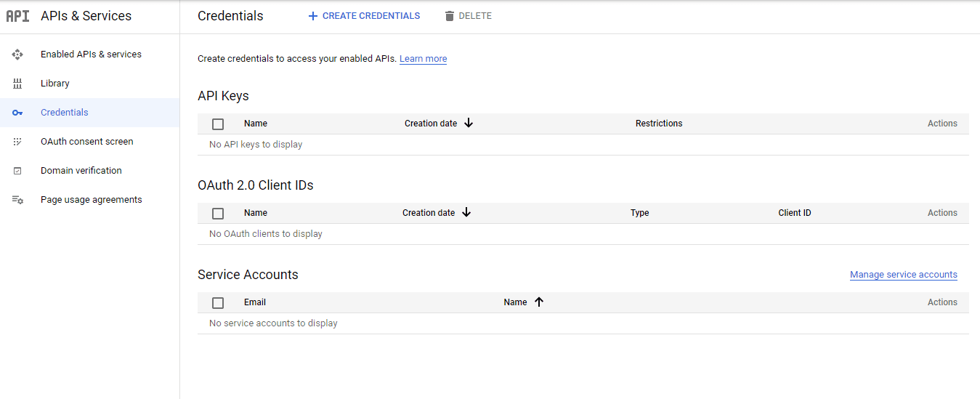The height and width of the screenshot is (399, 980).
Task: Click the Domain verification checkbox icon
Action: (17, 171)
